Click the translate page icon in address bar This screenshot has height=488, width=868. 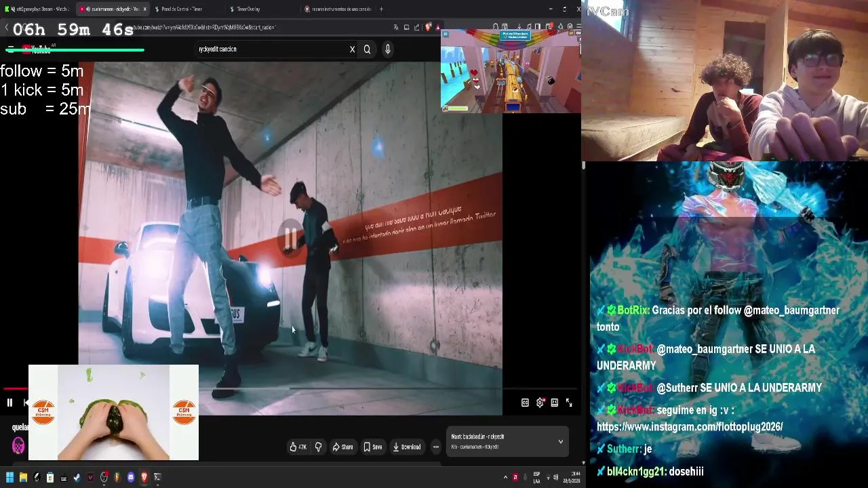396,27
